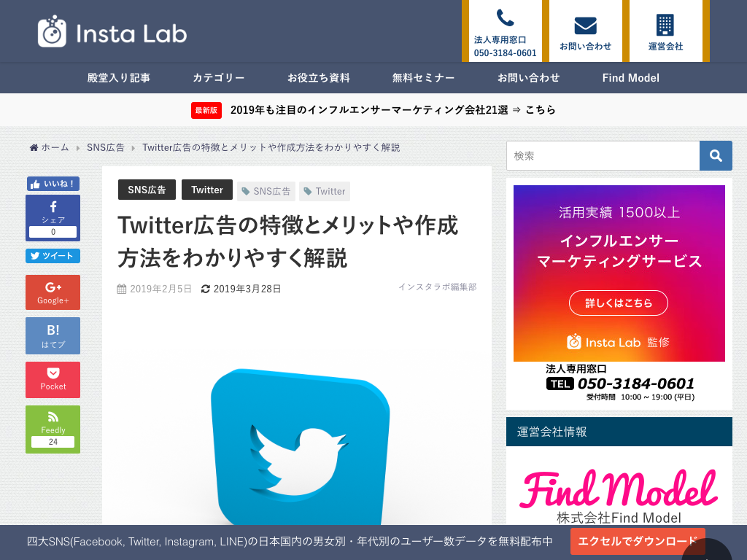Click the gray Twitter tag
747x560 pixels.
click(x=325, y=191)
